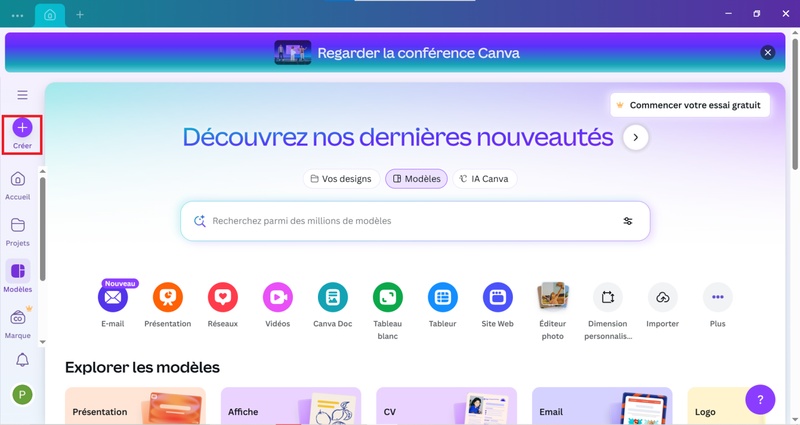800x425 pixels.
Task: Create a new E-mail design
Action: [x=113, y=297]
